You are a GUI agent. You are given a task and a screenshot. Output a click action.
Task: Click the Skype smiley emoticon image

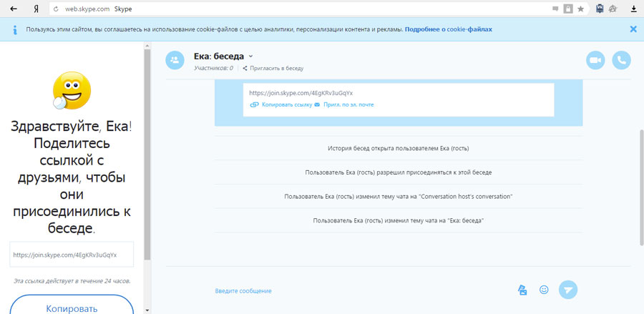[72, 90]
